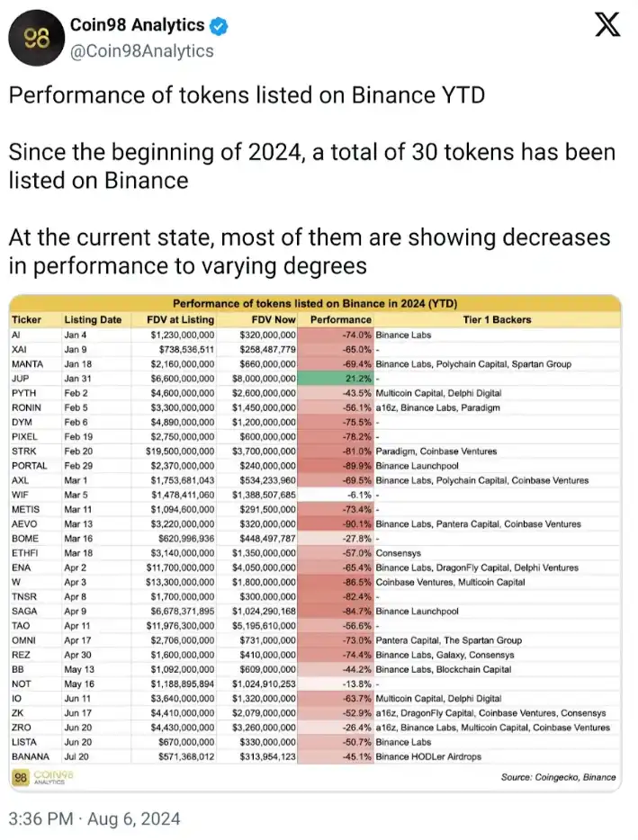Viewport: 638px width, 840px height.
Task: Select the Listing Date column header
Action: pos(92,319)
